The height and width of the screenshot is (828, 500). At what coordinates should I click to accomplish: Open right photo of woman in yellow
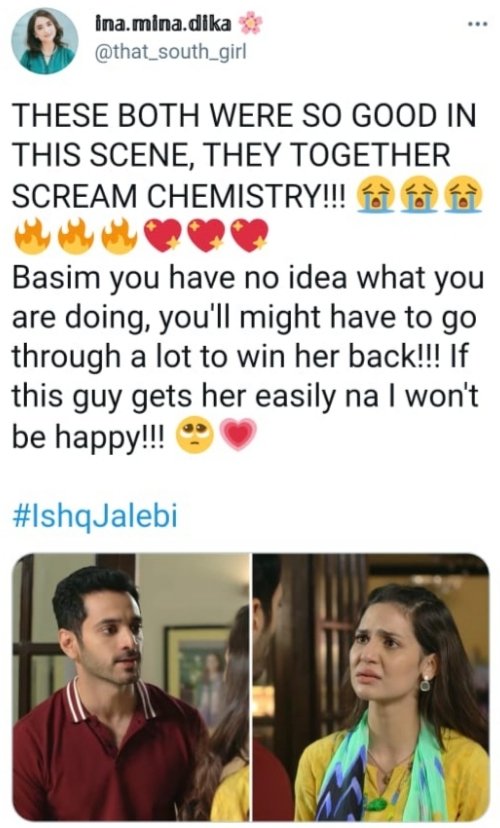click(370, 687)
